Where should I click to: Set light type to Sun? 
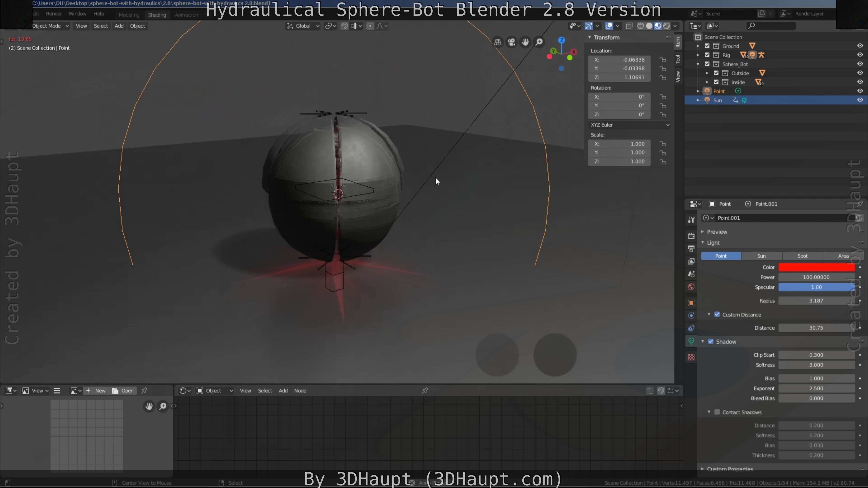762,256
